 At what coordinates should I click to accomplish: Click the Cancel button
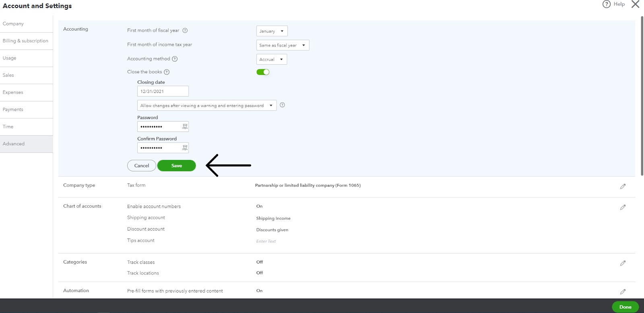(142, 166)
